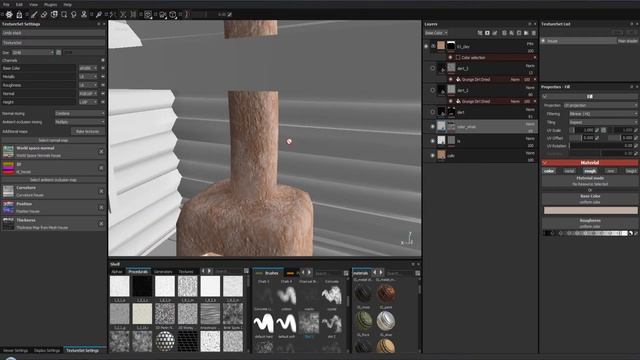Toggle rough channel button in Material section
The width and height of the screenshot is (640, 360).
pos(590,171)
